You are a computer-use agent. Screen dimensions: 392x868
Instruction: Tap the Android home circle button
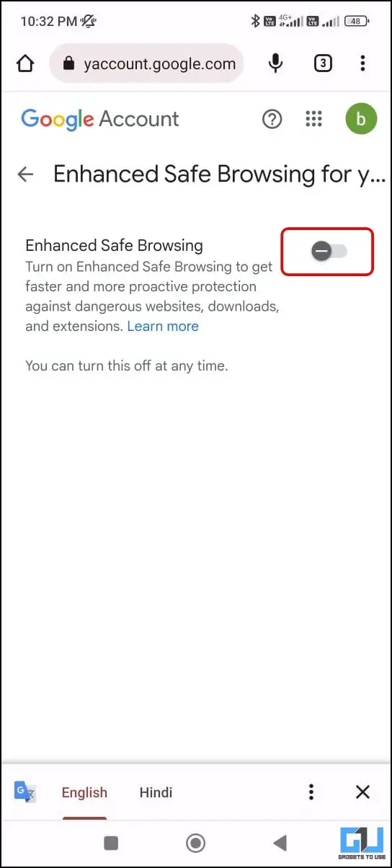[x=195, y=843]
